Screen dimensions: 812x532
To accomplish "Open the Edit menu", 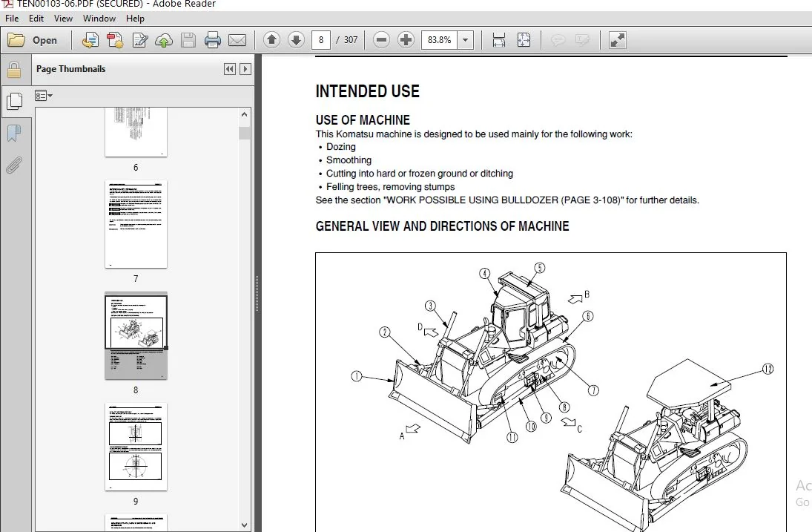I will pyautogui.click(x=36, y=18).
